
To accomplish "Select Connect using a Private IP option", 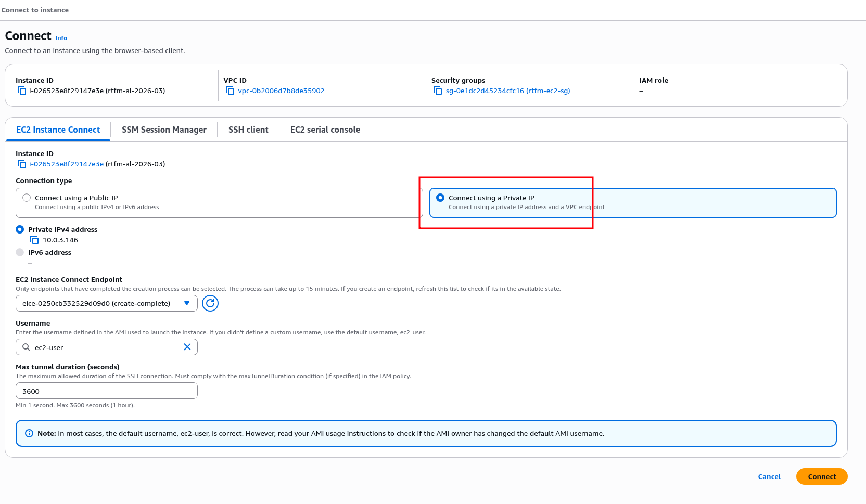I will pos(440,198).
